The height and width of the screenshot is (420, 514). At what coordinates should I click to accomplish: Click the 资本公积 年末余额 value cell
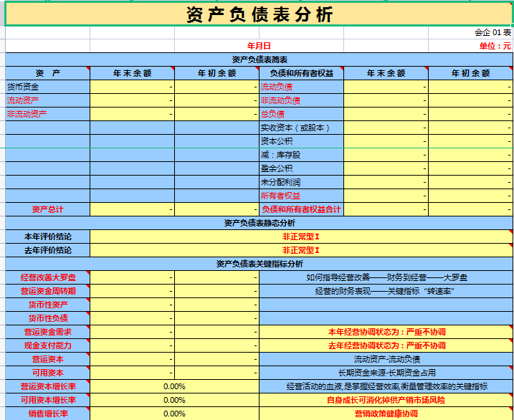tap(386, 141)
